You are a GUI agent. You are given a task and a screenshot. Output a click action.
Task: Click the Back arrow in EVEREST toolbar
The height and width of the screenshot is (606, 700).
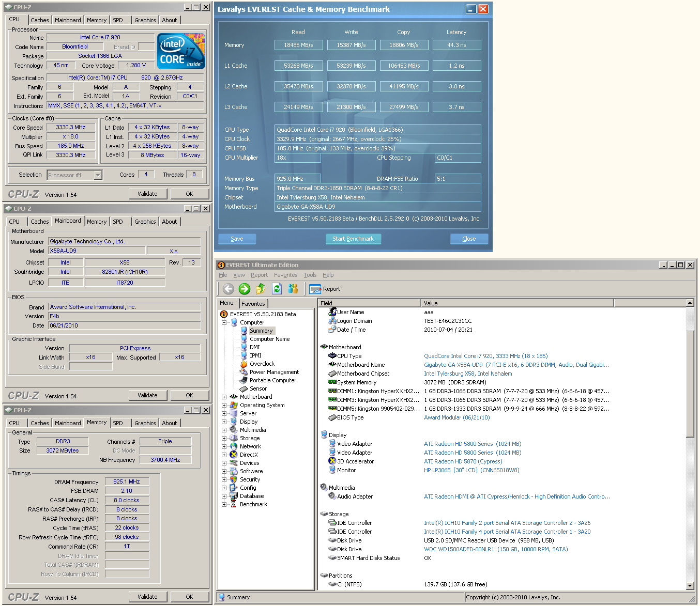coord(229,289)
